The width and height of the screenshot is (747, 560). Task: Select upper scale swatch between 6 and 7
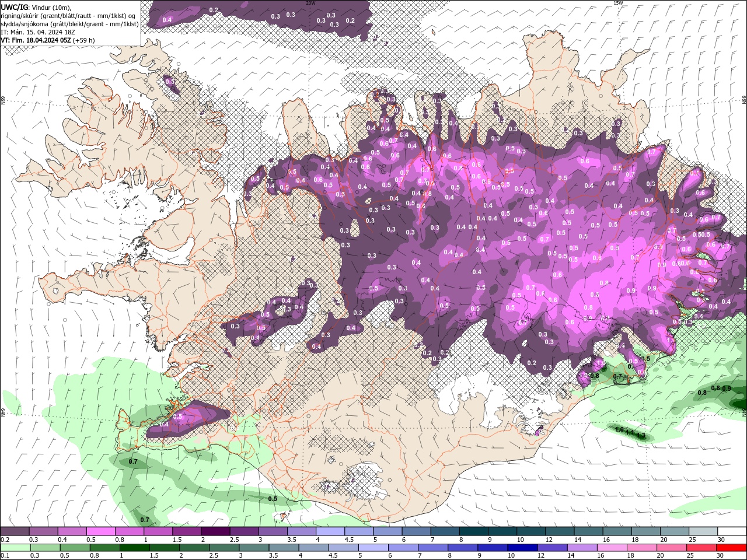click(417, 531)
